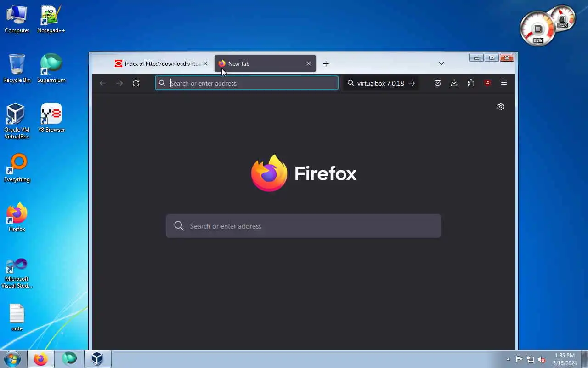Click Firefox taskbar button
Image resolution: width=588 pixels, height=368 pixels.
coord(40,359)
